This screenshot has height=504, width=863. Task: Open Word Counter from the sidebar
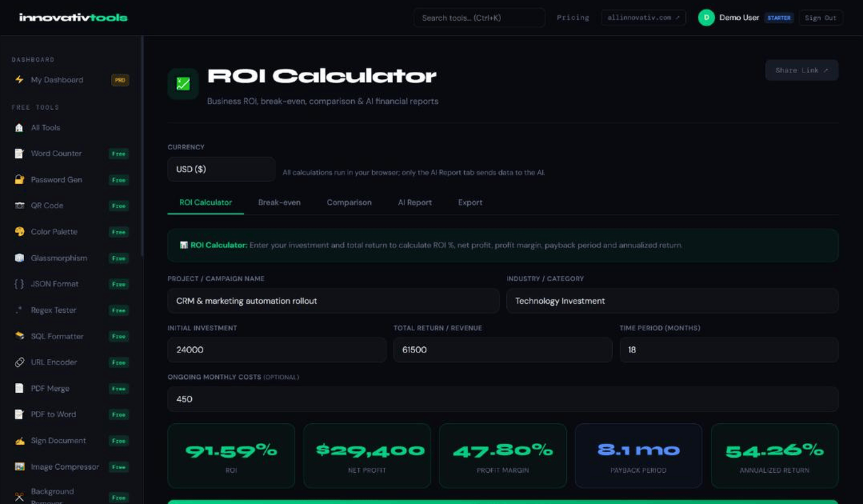[x=70, y=154]
